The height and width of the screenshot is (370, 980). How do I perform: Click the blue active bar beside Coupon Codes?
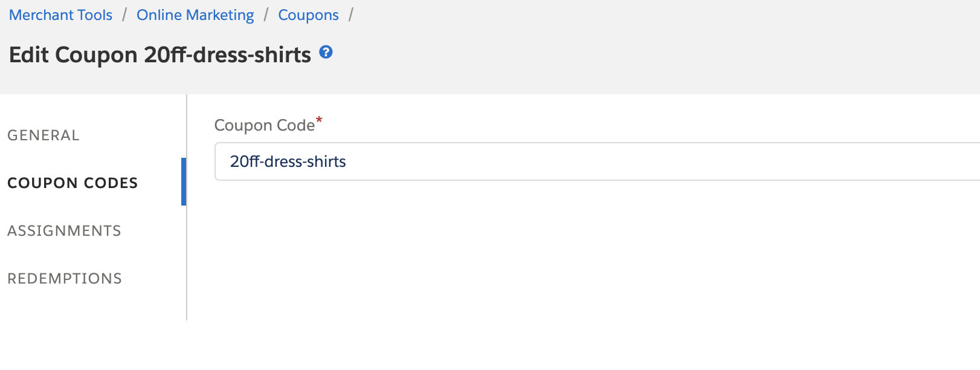[184, 181]
